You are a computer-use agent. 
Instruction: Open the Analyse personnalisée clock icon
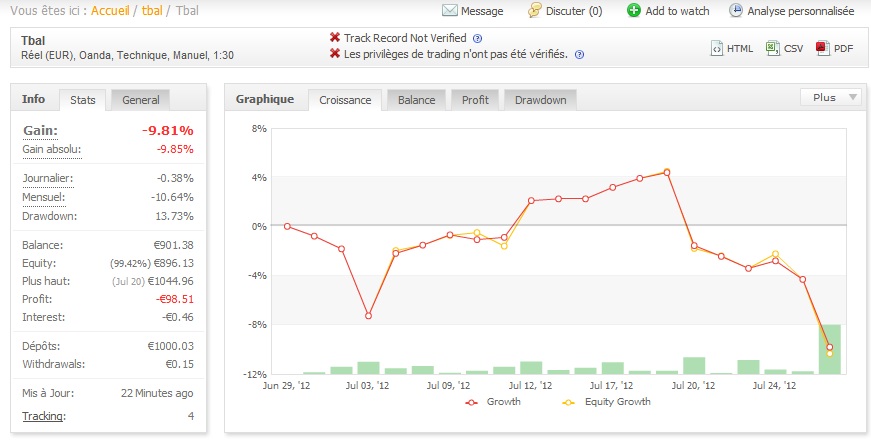point(737,11)
